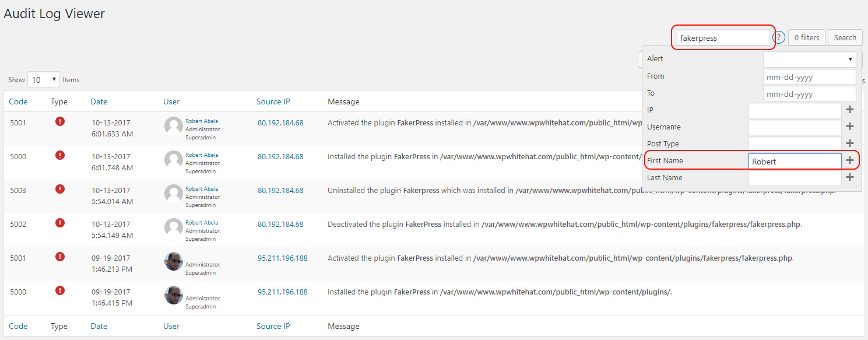Screen dimensions: 868x340
Task: Click the Type column header
Action: pyautogui.click(x=59, y=101)
